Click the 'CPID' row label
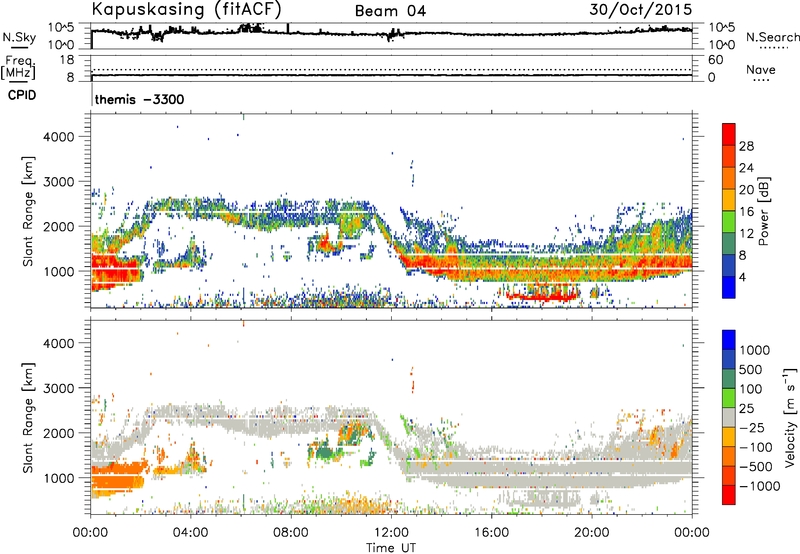The height and width of the screenshot is (554, 800). coord(22,95)
